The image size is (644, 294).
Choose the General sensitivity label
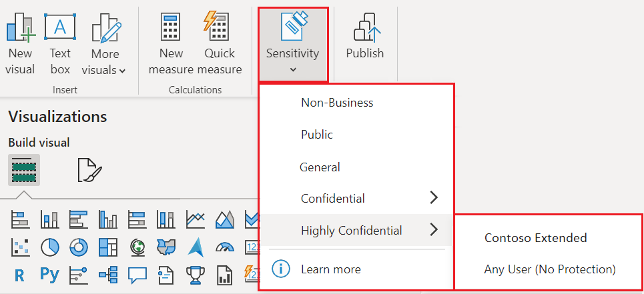coord(320,167)
